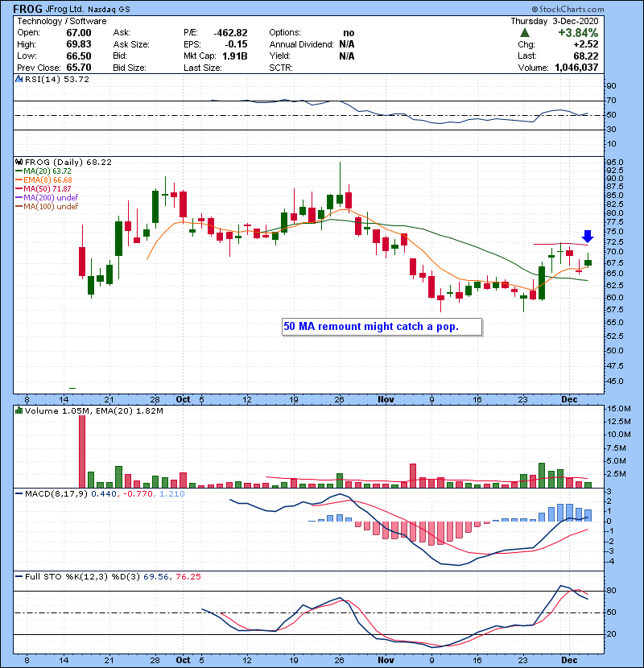Click the Technology / Software sector text
The height and width of the screenshot is (668, 644).
(x=62, y=21)
